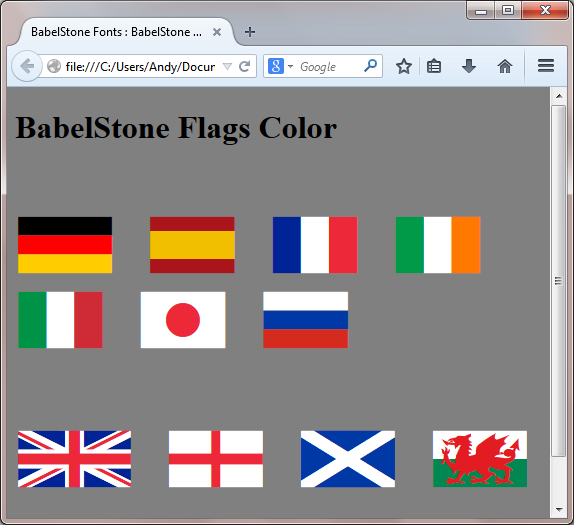Go to the home page icon

[x=505, y=66]
